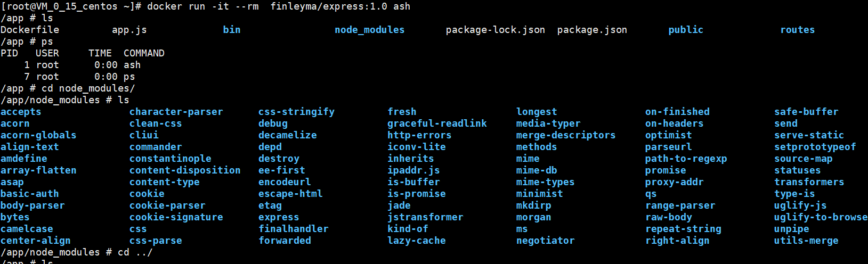This screenshot has height=264, width=868.
Task: Click package-lock.json in the file listing
Action: [496, 30]
